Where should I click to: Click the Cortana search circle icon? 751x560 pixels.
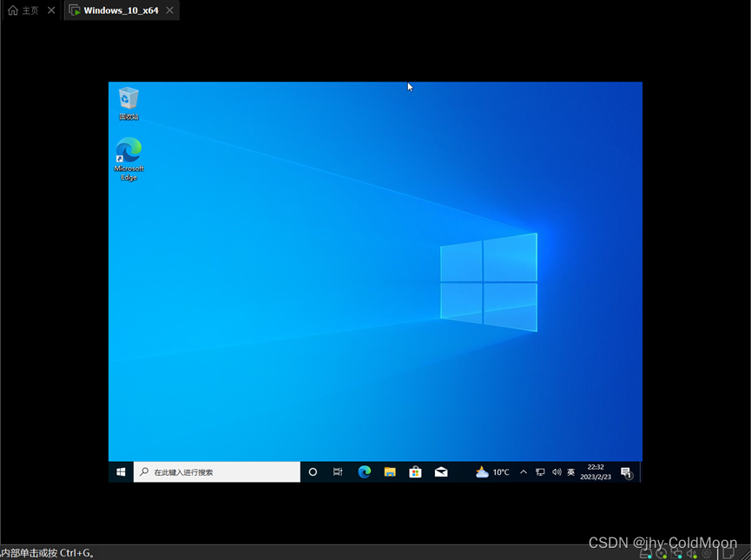click(x=313, y=471)
